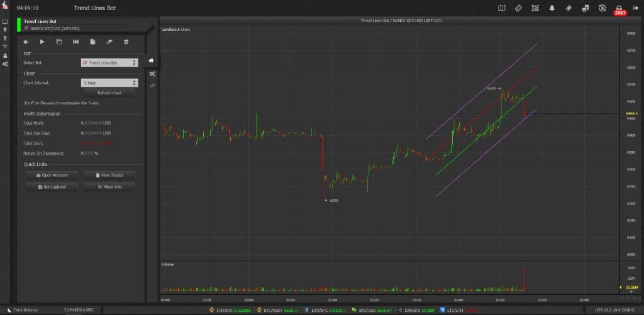Click the tall red volume bar

(x=524, y=280)
